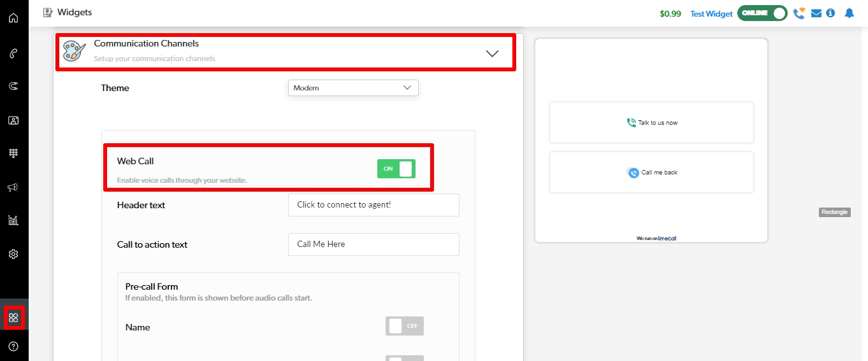Screen dimensions: 868x361
Task: Open the envelope messages icon in header
Action: tap(816, 13)
